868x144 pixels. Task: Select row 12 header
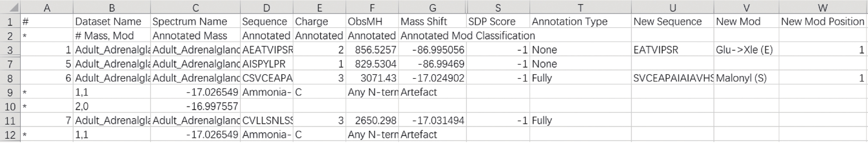click(10, 134)
